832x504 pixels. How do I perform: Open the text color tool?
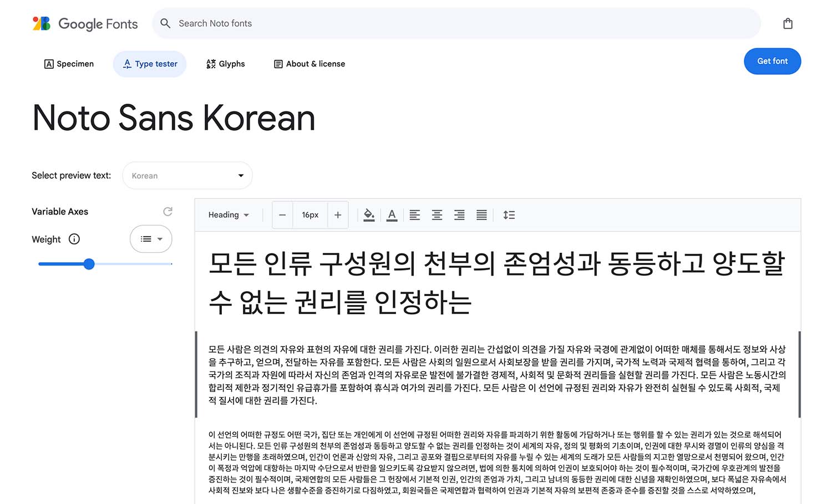pyautogui.click(x=392, y=215)
